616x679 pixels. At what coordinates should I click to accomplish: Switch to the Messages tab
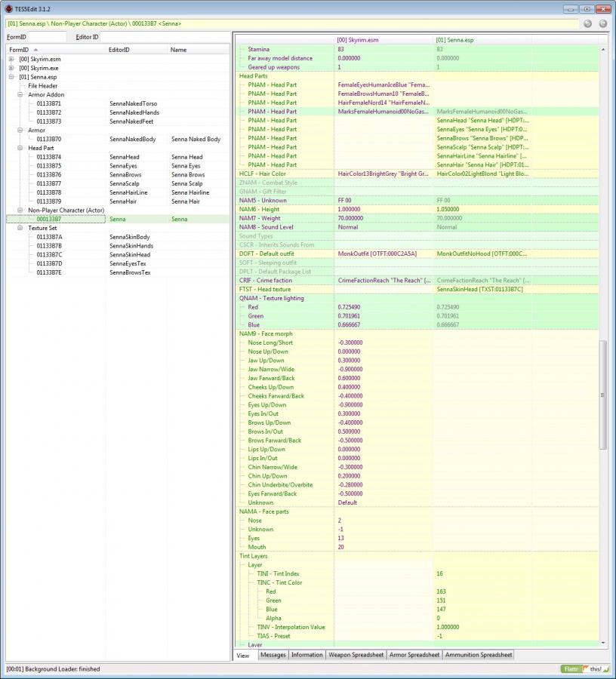(x=273, y=655)
